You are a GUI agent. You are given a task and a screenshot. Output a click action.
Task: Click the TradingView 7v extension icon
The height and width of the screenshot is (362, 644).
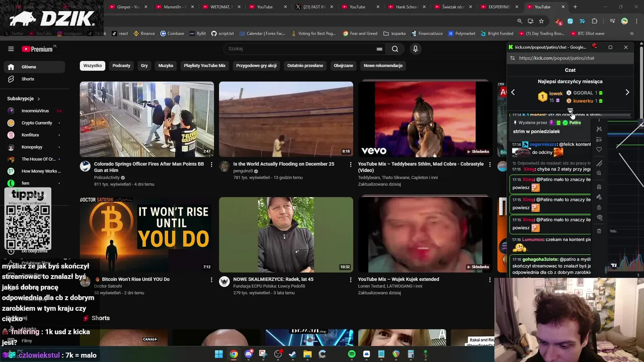[582, 21]
